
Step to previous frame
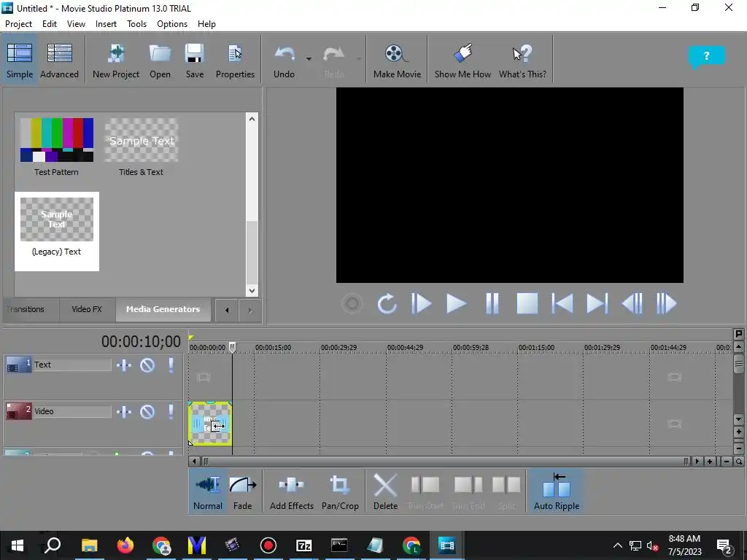click(x=632, y=303)
